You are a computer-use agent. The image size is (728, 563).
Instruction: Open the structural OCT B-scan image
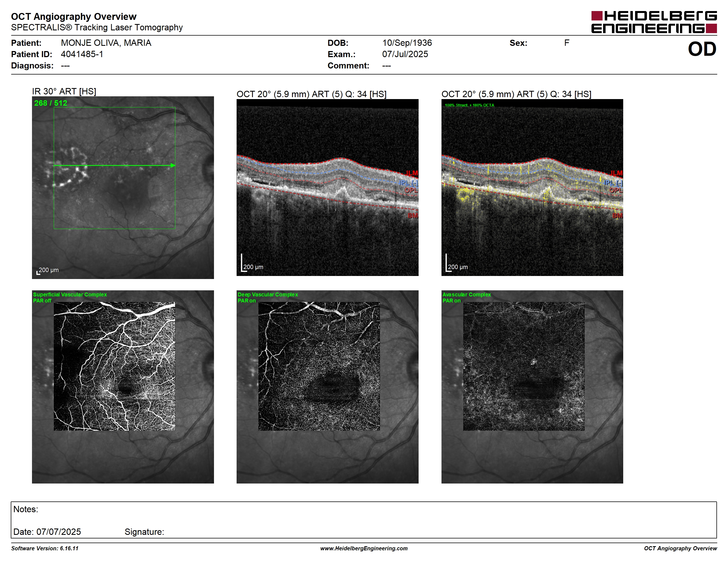(x=327, y=187)
